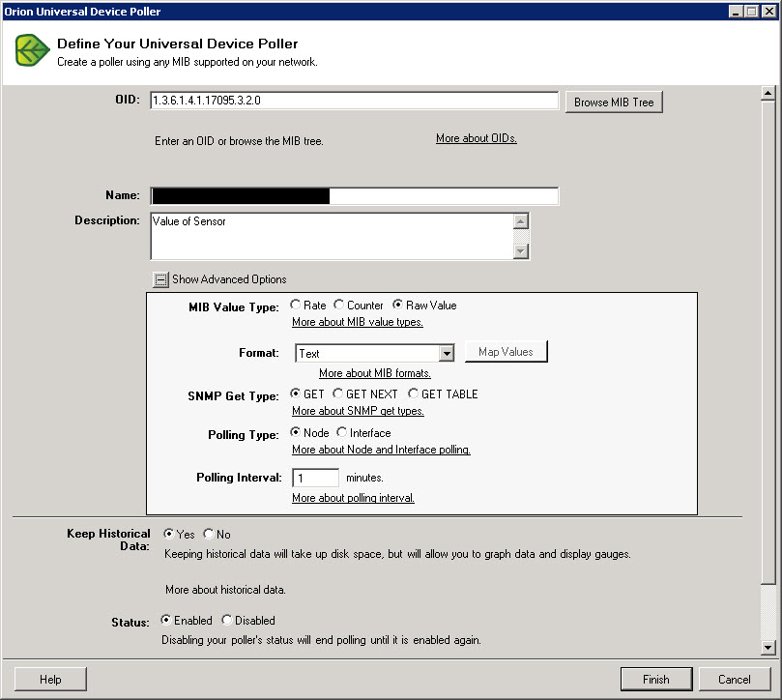
Task: Click More about historical data text
Action: pyautogui.click(x=225, y=590)
